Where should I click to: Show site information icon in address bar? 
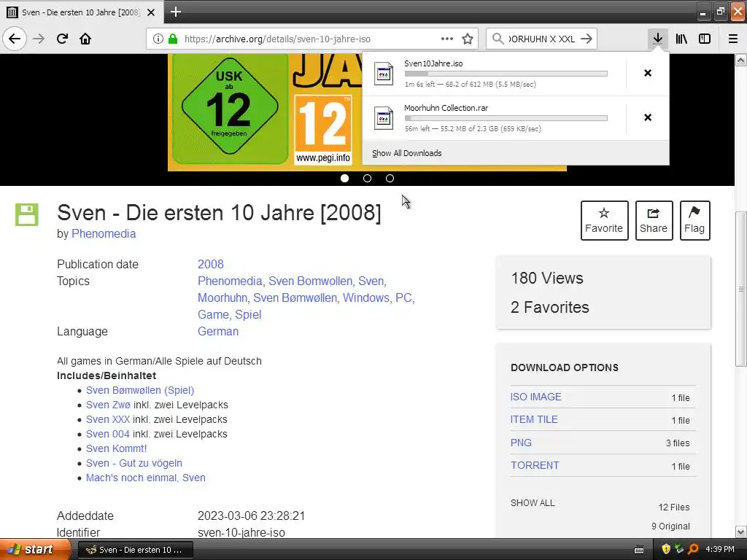point(158,39)
